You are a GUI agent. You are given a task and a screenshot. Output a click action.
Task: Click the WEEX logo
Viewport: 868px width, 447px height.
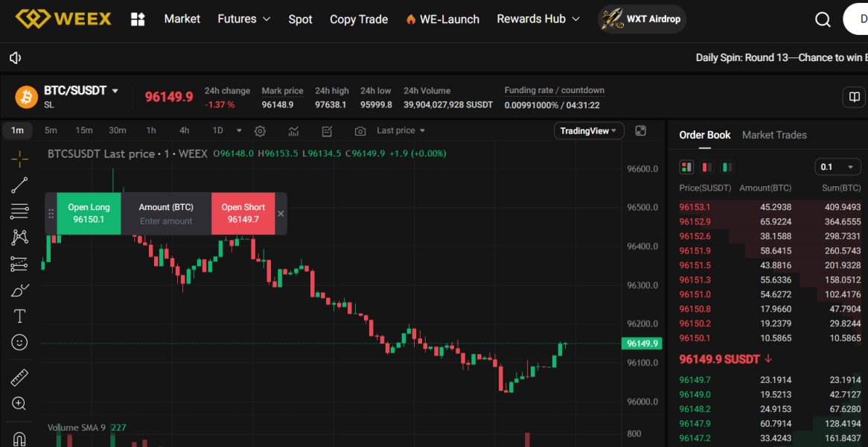coord(63,19)
